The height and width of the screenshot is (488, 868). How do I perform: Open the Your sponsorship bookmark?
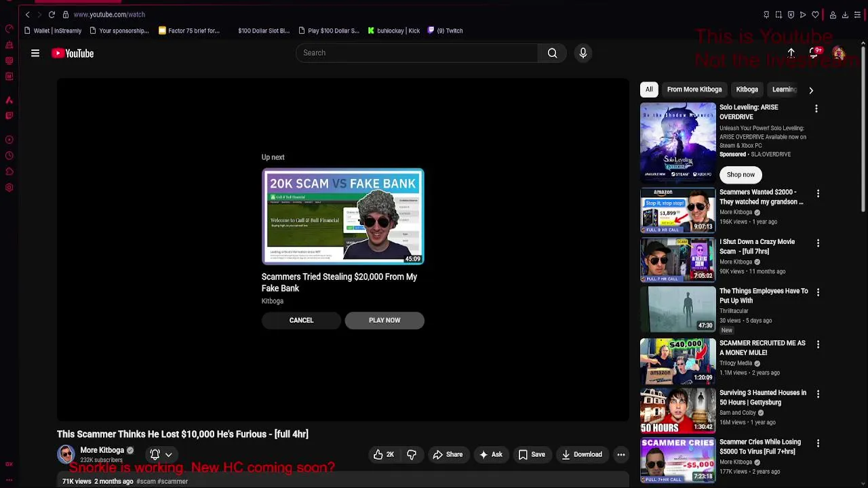click(x=119, y=30)
